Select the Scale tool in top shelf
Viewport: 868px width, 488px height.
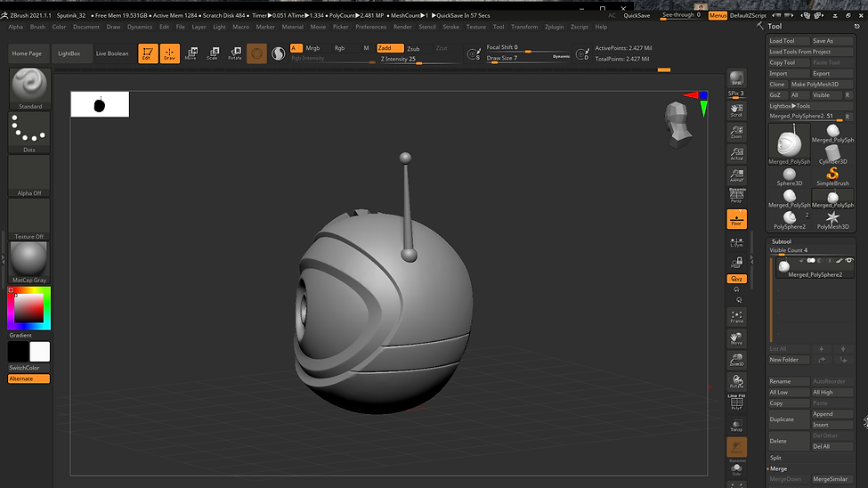[x=213, y=53]
